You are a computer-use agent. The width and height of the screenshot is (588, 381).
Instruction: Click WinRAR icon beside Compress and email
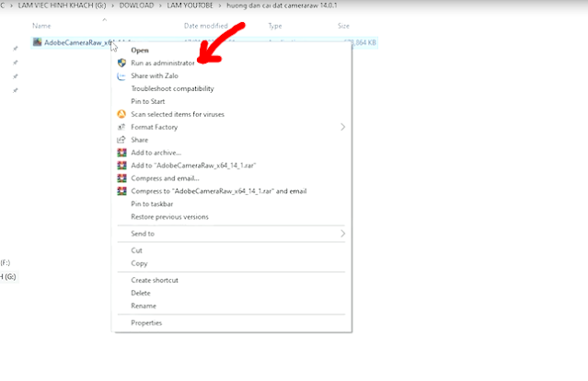click(121, 179)
